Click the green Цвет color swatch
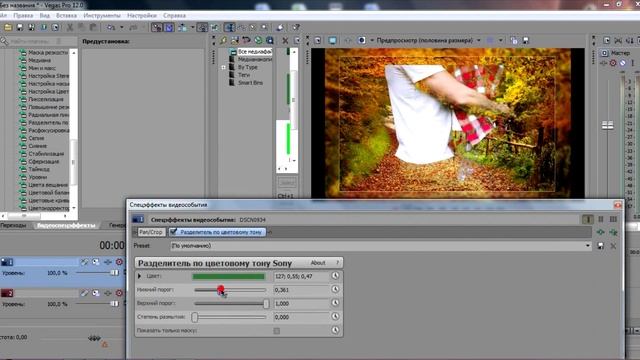Screen dimensions: 640x360 pyautogui.click(x=229, y=276)
